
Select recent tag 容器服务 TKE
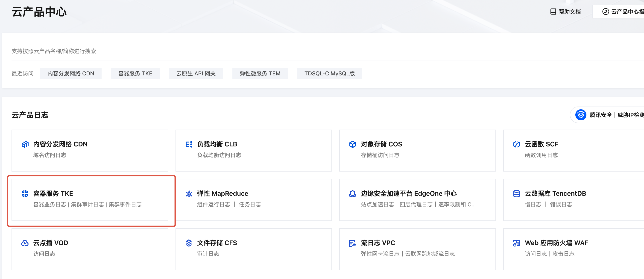[x=135, y=73]
